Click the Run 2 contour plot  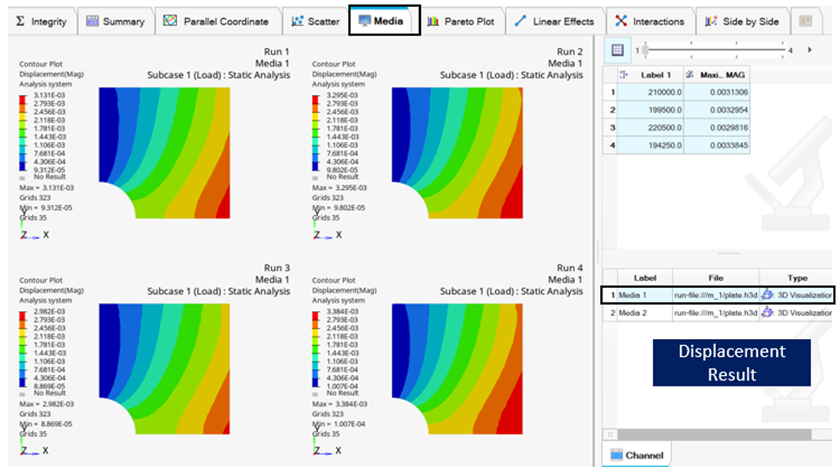tap(457, 153)
